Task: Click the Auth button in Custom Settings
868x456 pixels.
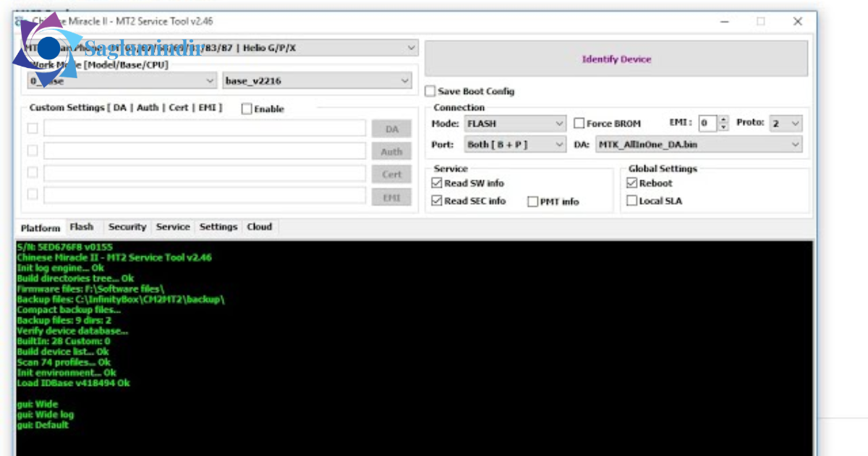Action: point(391,151)
